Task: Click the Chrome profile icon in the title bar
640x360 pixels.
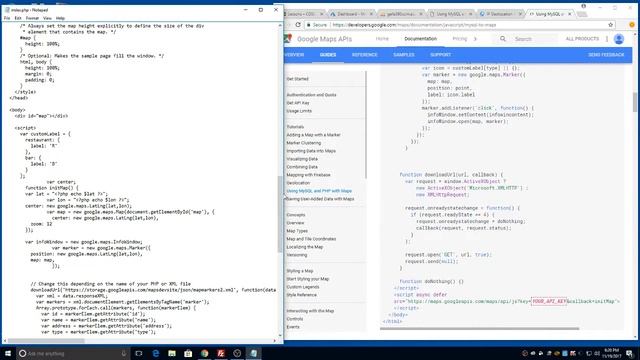Action: pos(583,7)
